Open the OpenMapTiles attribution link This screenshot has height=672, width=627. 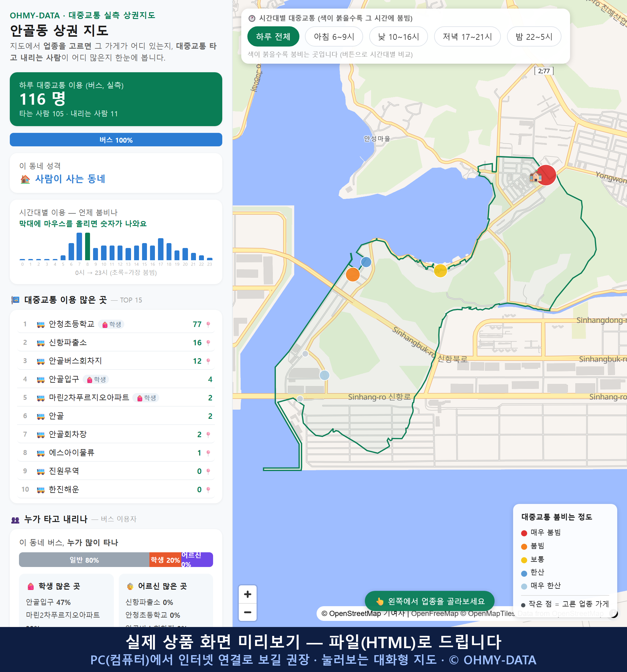coord(488,614)
